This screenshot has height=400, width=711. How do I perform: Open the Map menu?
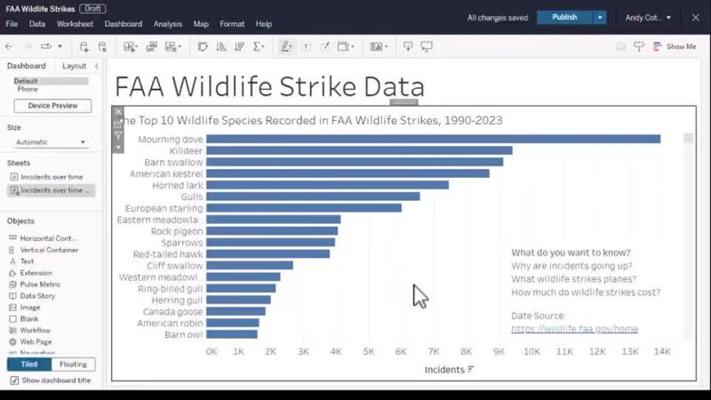201,24
